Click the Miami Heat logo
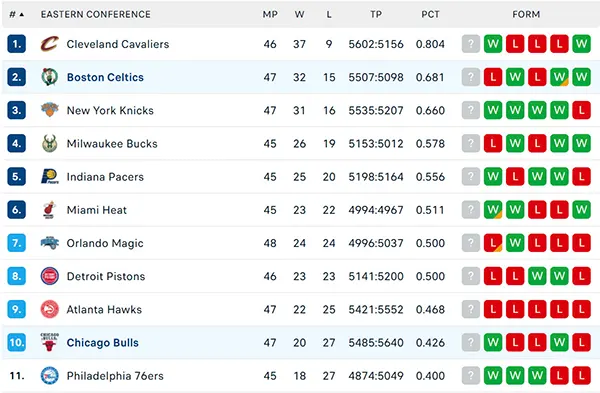The image size is (600, 393). tap(49, 210)
